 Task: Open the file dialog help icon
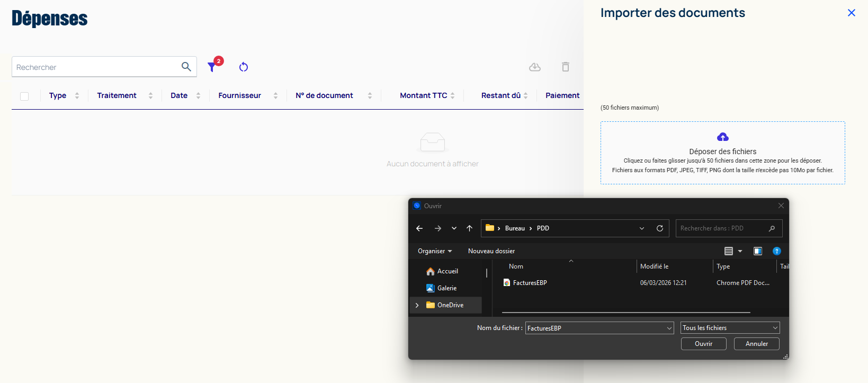click(x=777, y=251)
